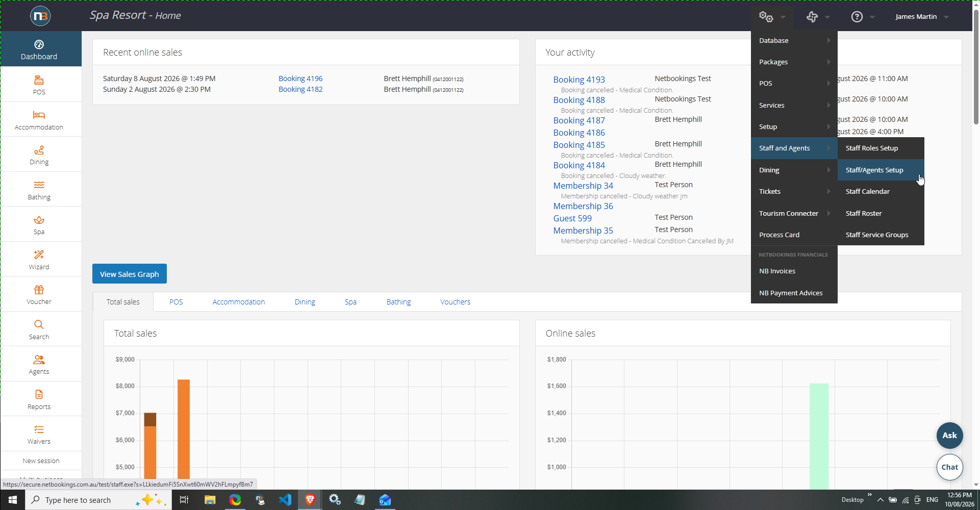Switch to the Spa chart tab
The height and width of the screenshot is (510, 980).
[350, 302]
